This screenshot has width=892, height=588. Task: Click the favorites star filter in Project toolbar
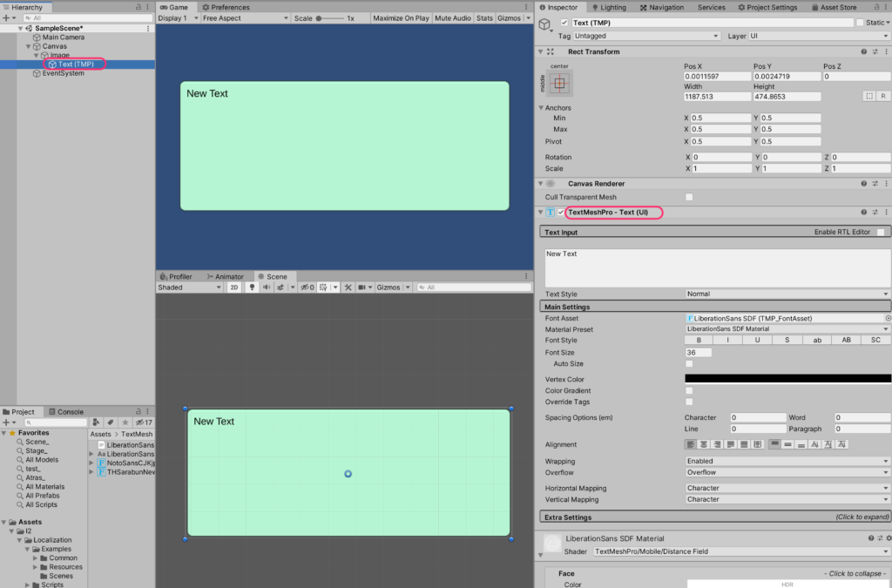125,422
